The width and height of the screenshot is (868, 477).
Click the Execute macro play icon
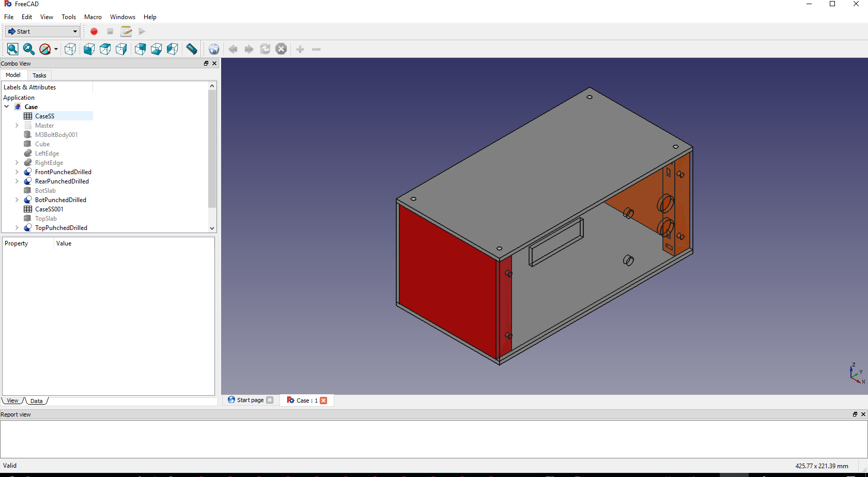(142, 32)
